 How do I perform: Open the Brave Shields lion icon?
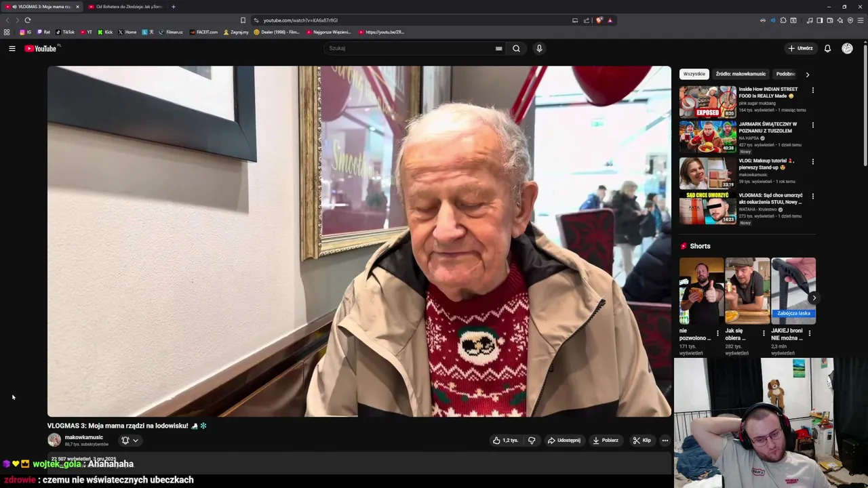pos(599,20)
